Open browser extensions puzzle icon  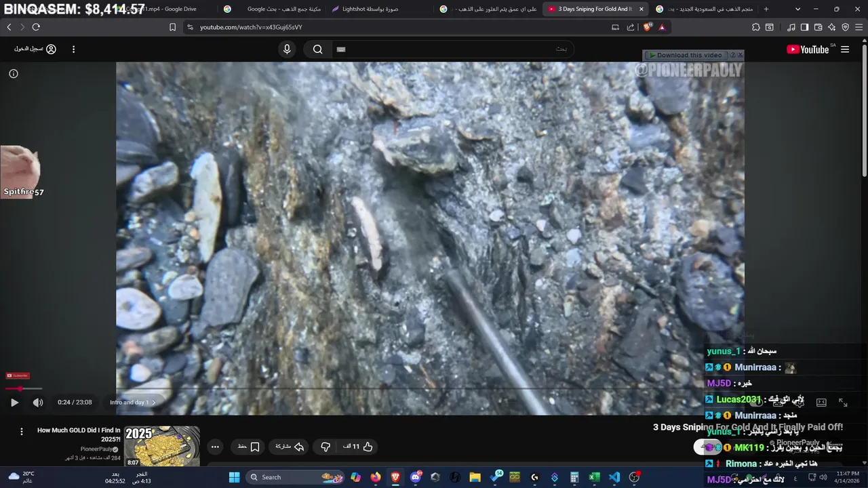756,27
